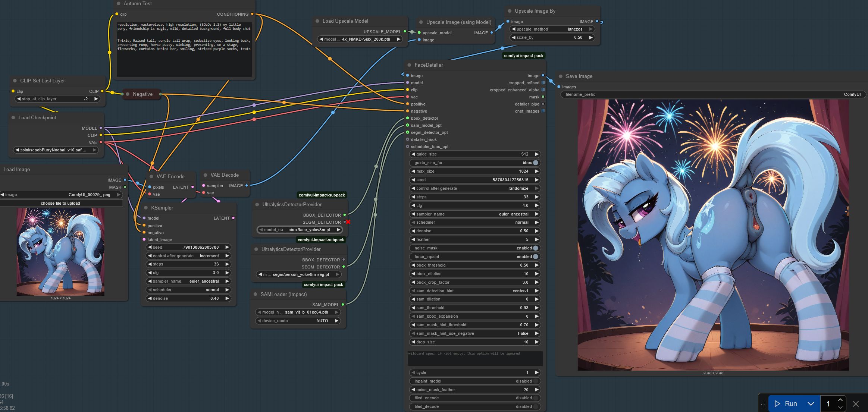868x412 pixels.
Task: Decrease KSampler cfg with left arrow
Action: point(150,273)
